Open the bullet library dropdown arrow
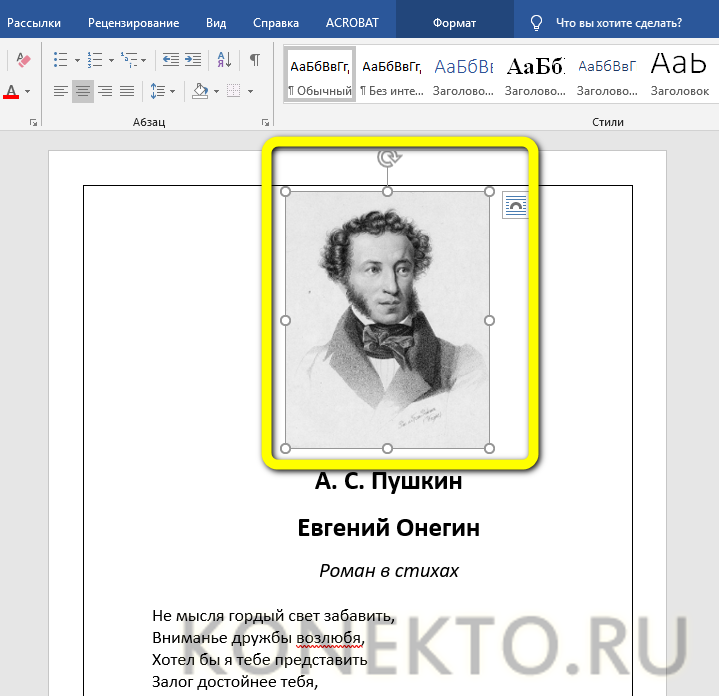Viewport: 719px width, 696px height. pos(77,60)
